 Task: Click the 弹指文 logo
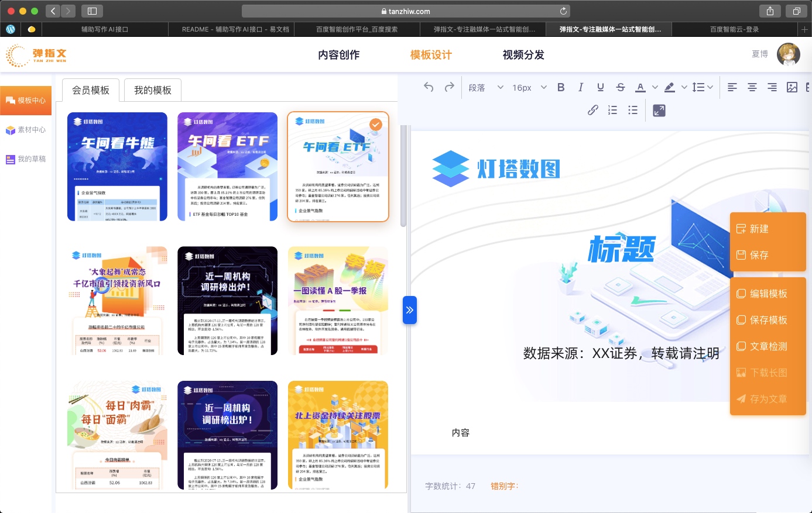pyautogui.click(x=36, y=55)
